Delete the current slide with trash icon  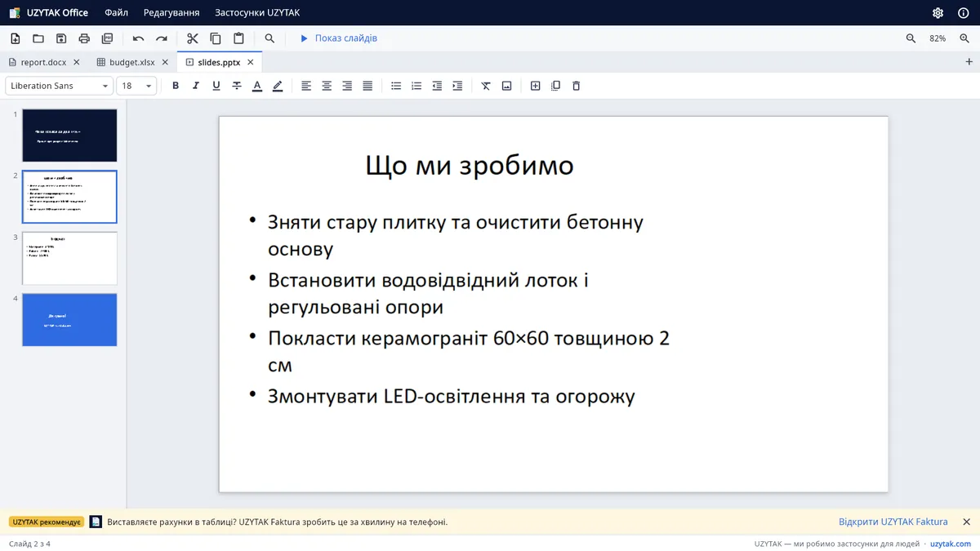tap(577, 86)
